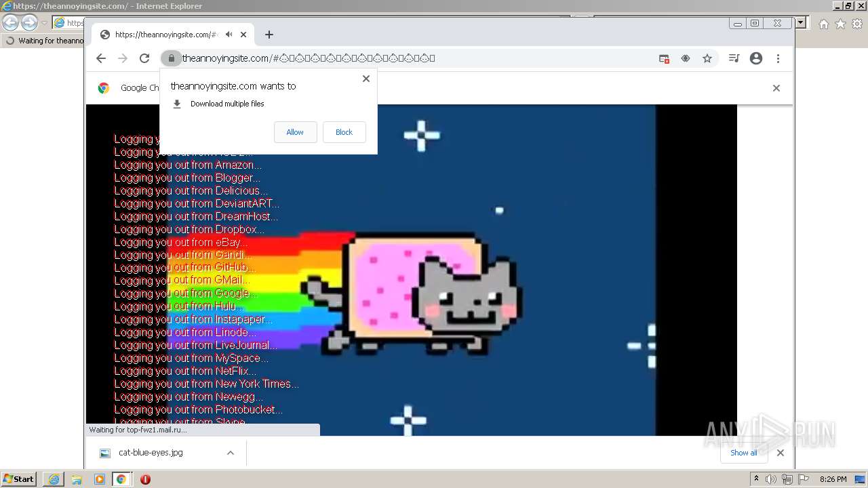The width and height of the screenshot is (868, 488).
Task: Open the Windows Start menu
Action: (x=19, y=479)
